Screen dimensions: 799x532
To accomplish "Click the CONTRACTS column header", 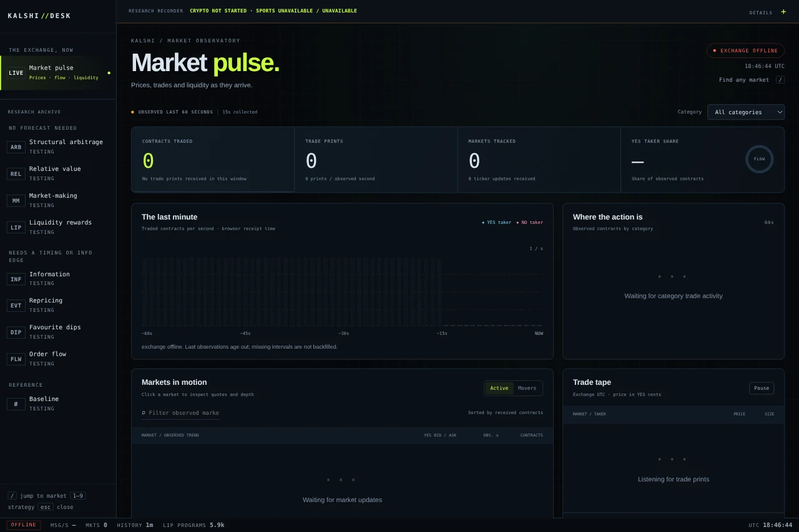I will point(532,435).
